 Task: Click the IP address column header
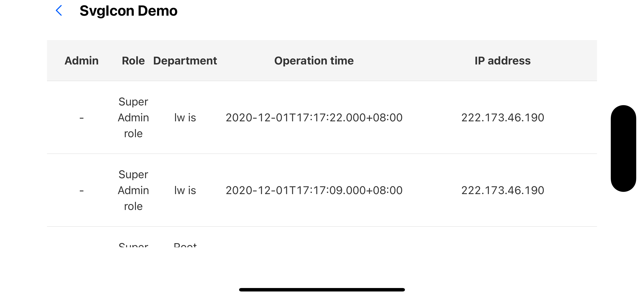503,61
